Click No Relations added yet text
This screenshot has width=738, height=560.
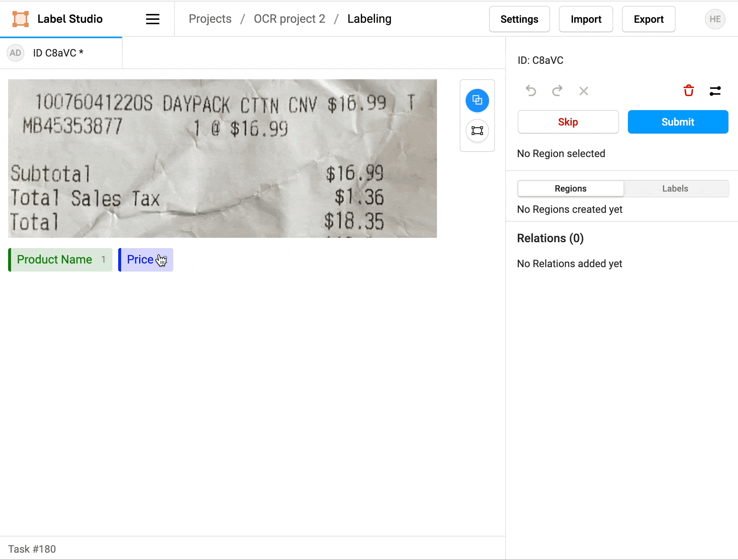(x=569, y=263)
